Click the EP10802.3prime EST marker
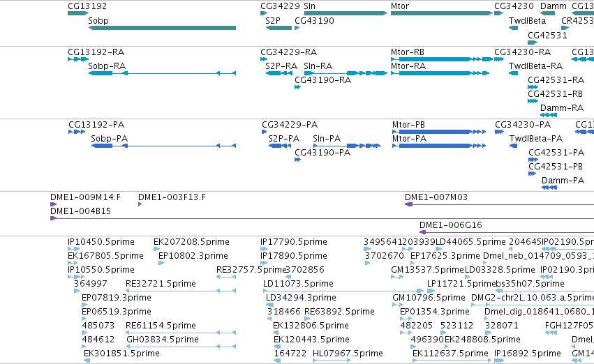 (161, 263)
